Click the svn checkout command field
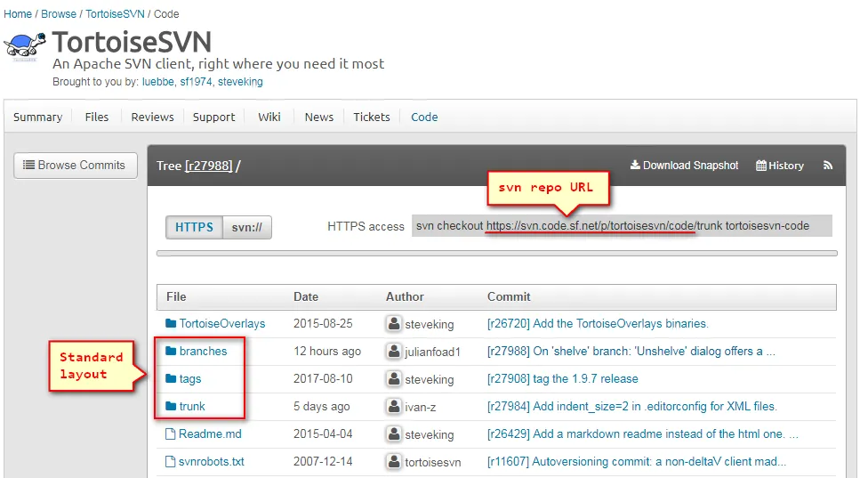 [622, 226]
